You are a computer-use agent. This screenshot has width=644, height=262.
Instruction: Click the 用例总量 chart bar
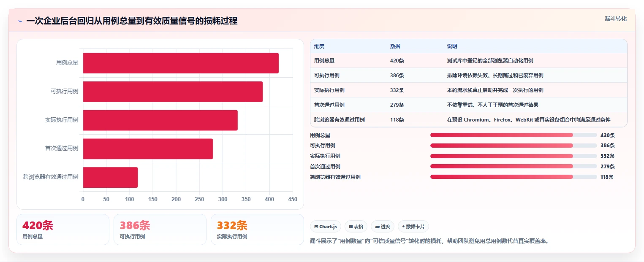[181, 63]
